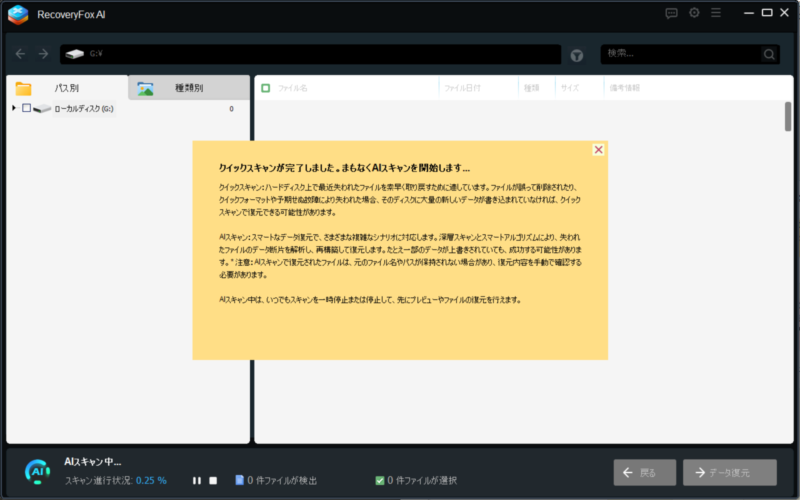Pause the AI scan
Viewport: 800px width, 500px height.
[x=197, y=481]
